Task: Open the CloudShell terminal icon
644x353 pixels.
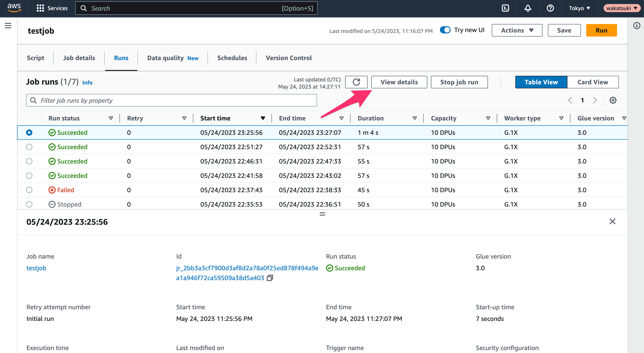Action: click(505, 8)
